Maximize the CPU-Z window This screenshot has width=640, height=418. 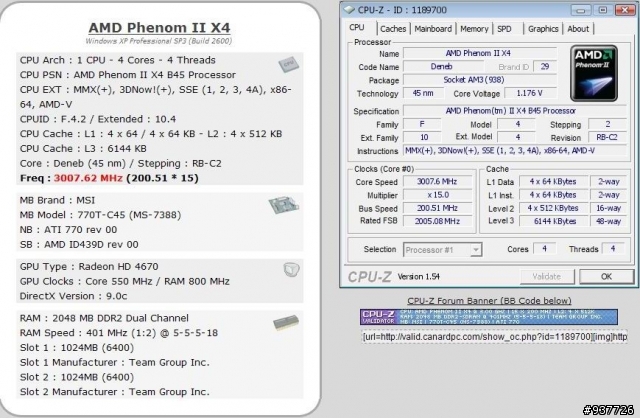tap(603, 10)
